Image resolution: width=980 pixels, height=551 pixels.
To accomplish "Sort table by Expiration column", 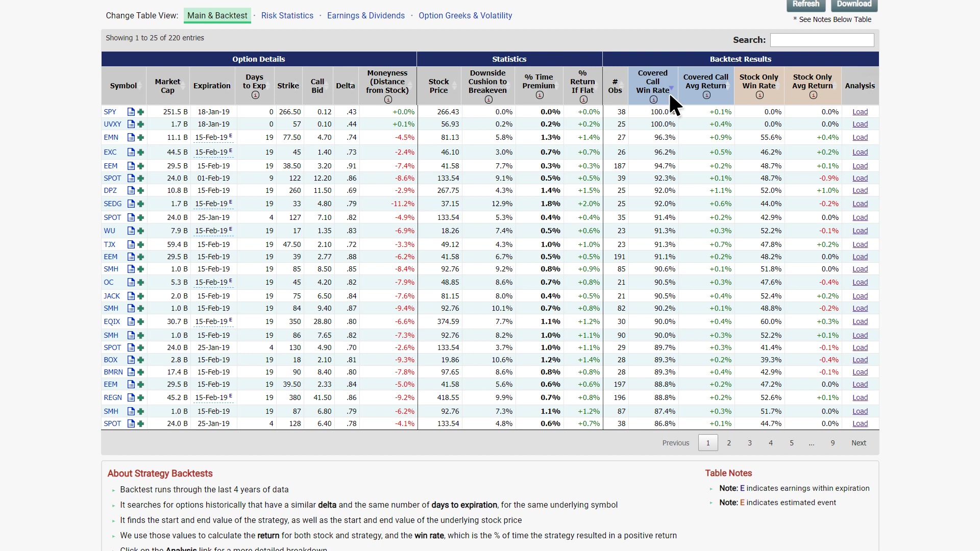I will tap(212, 86).
